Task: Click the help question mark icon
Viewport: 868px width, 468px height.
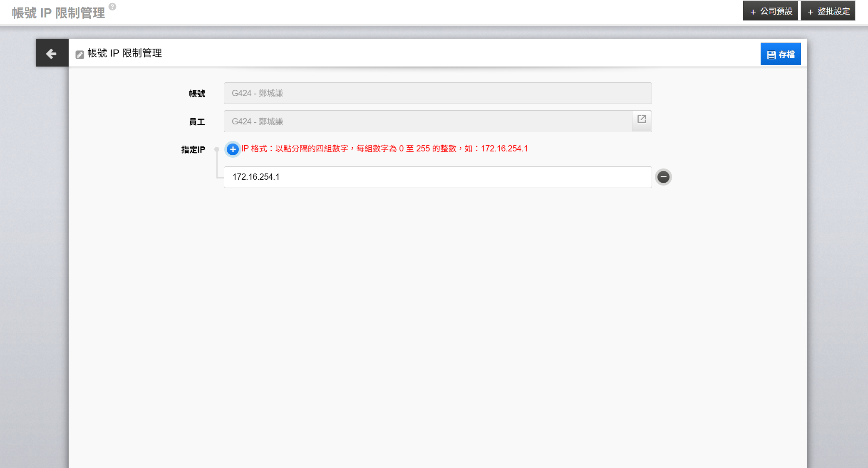Action: pos(112,7)
